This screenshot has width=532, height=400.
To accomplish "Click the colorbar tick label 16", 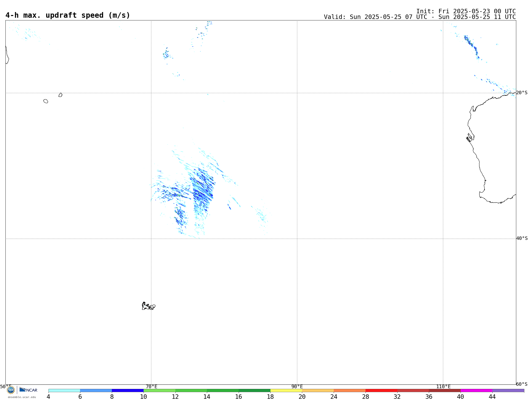I will pos(239,397).
